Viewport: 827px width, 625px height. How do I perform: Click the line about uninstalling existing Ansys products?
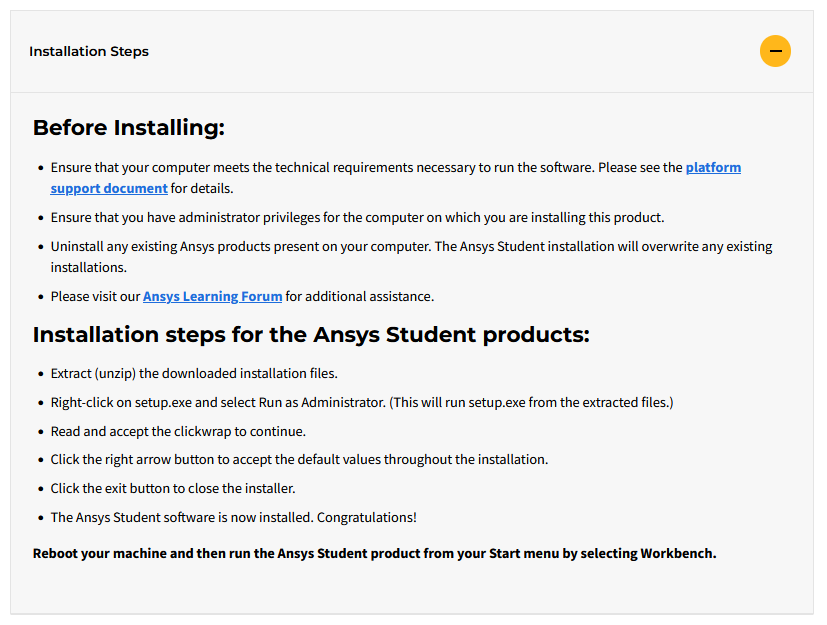pyautogui.click(x=411, y=257)
